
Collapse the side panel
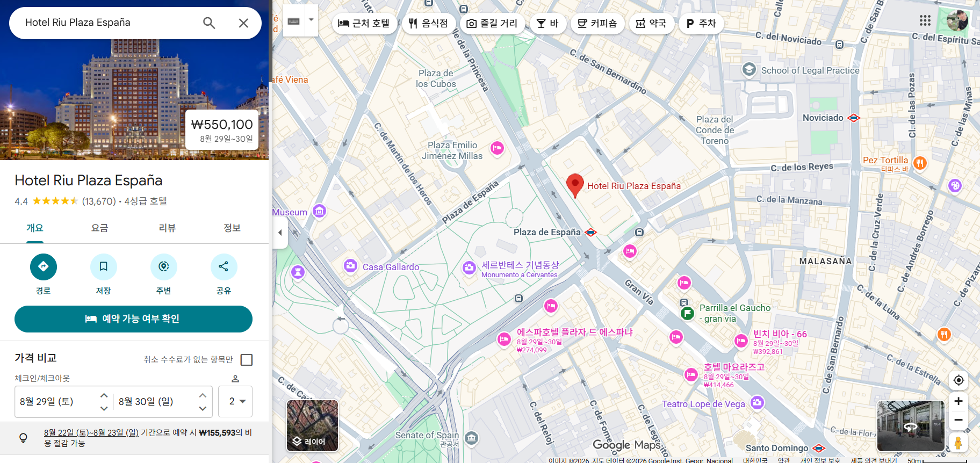(280, 233)
